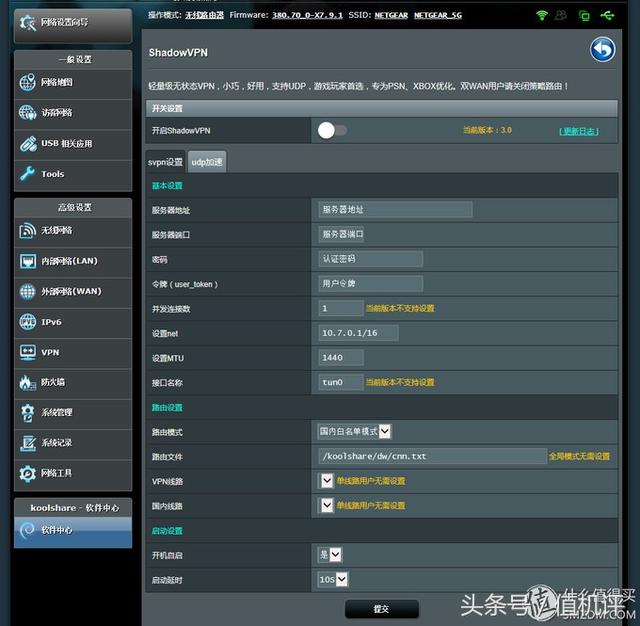Open the system administration gear icon
The image size is (640, 626).
(28, 413)
